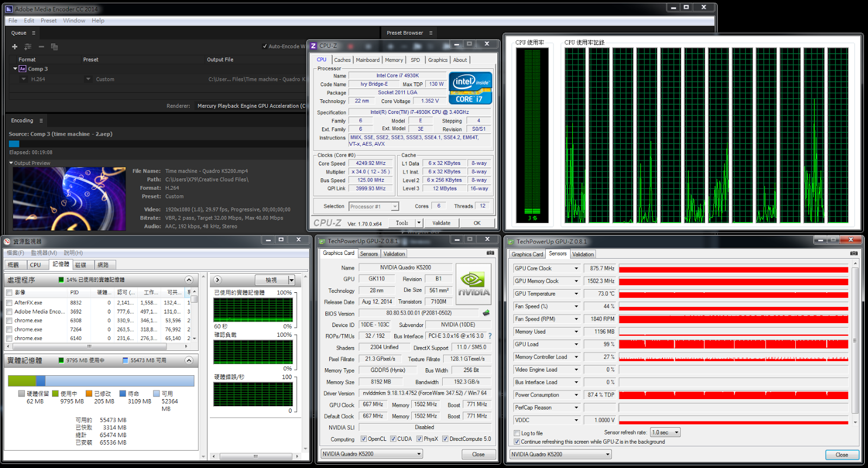Click the Remove minus icon in Queue
This screenshot has width=868, height=468.
coord(41,47)
